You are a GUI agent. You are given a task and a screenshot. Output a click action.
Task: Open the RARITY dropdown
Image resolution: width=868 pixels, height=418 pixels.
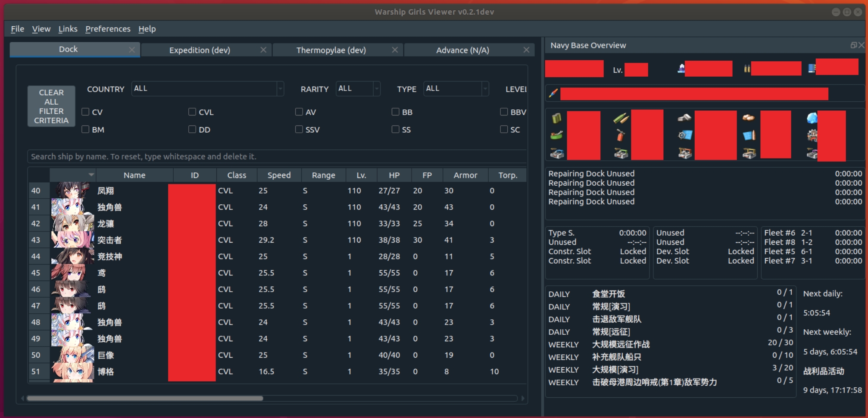tap(358, 88)
